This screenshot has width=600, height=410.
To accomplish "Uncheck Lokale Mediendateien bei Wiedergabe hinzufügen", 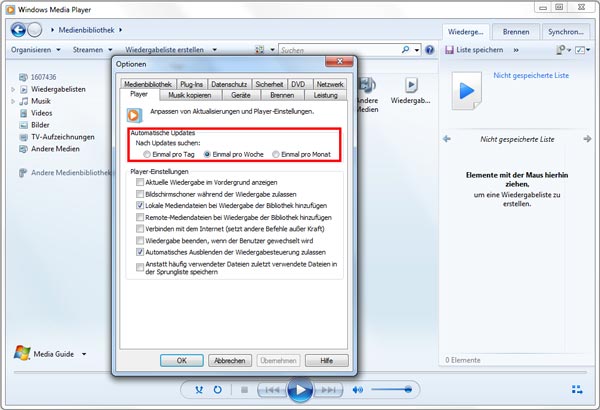I will point(140,206).
